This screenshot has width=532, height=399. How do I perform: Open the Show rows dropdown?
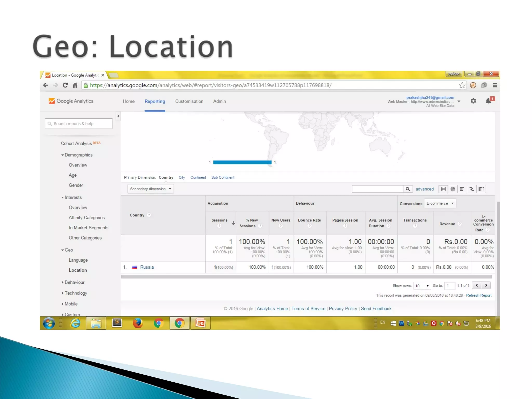422,286
